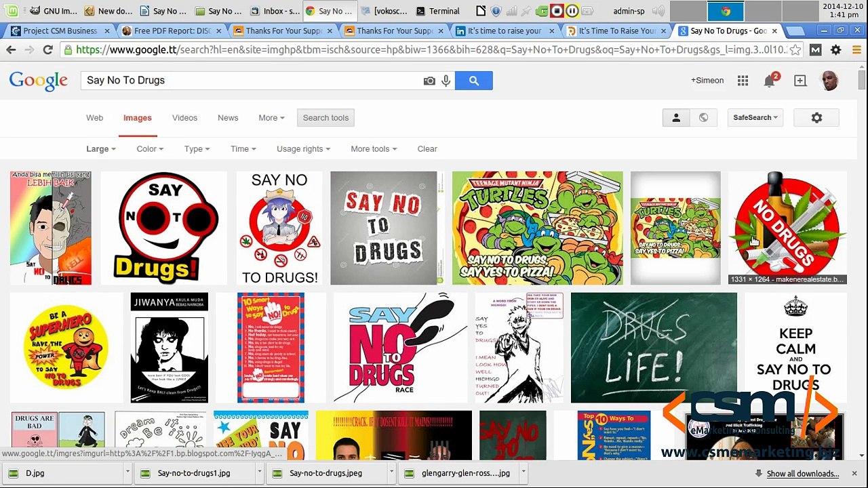Image resolution: width=868 pixels, height=488 pixels.
Task: Open the Google apps grid icon
Action: point(743,81)
